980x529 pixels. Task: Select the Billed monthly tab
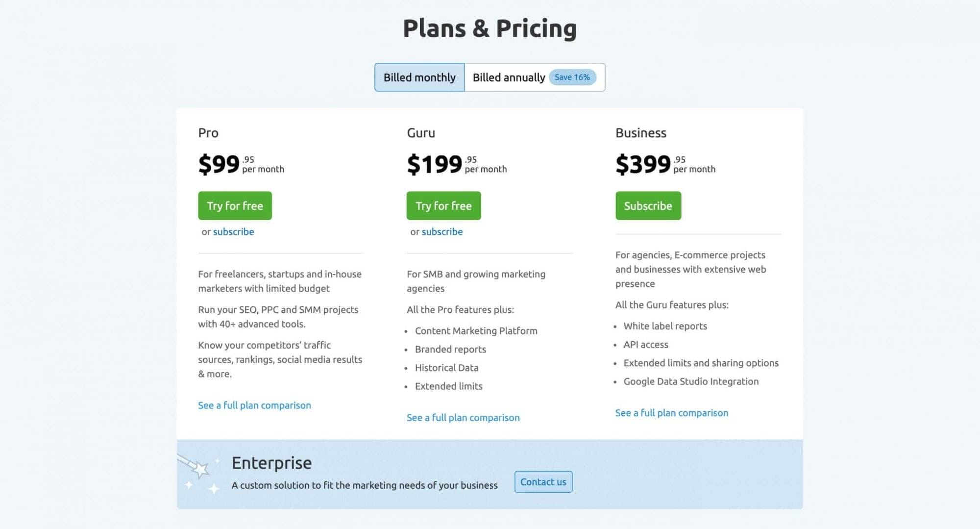[419, 77]
